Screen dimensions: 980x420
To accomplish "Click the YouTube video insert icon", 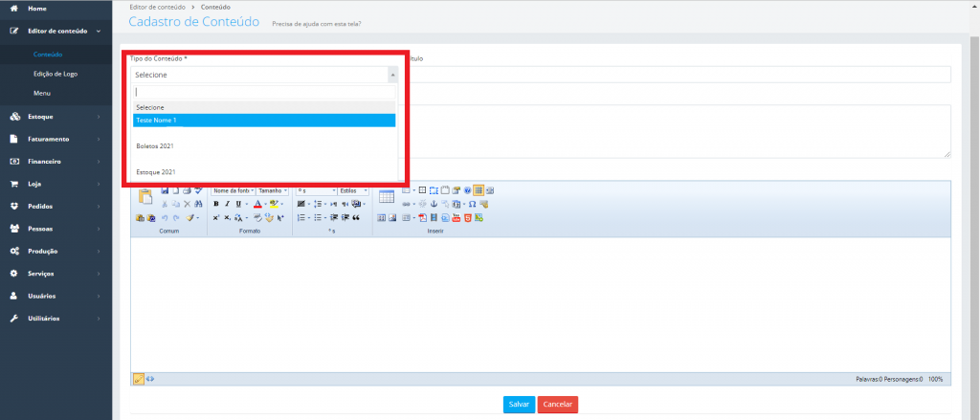I will coord(457,217).
